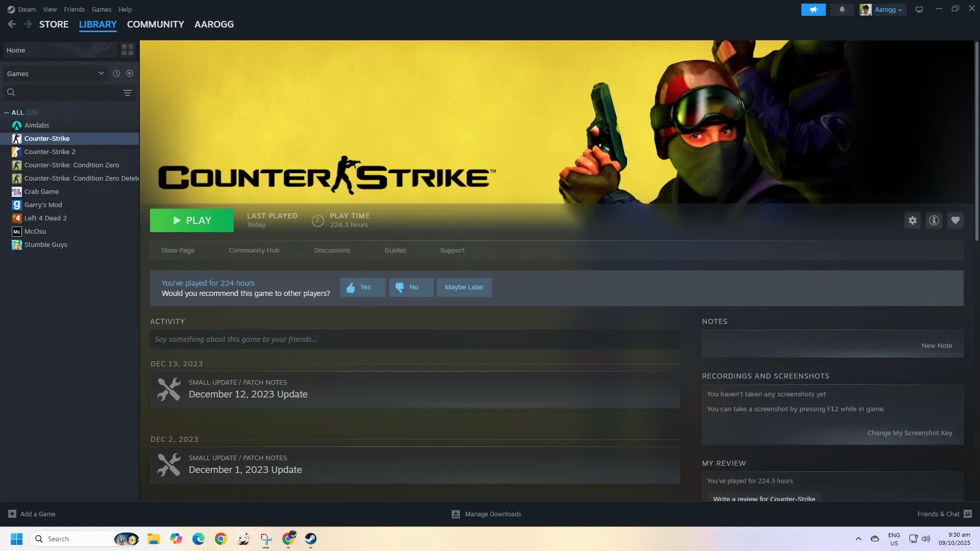Image resolution: width=980 pixels, height=551 pixels.
Task: Open game settings gear icon
Action: pos(912,220)
